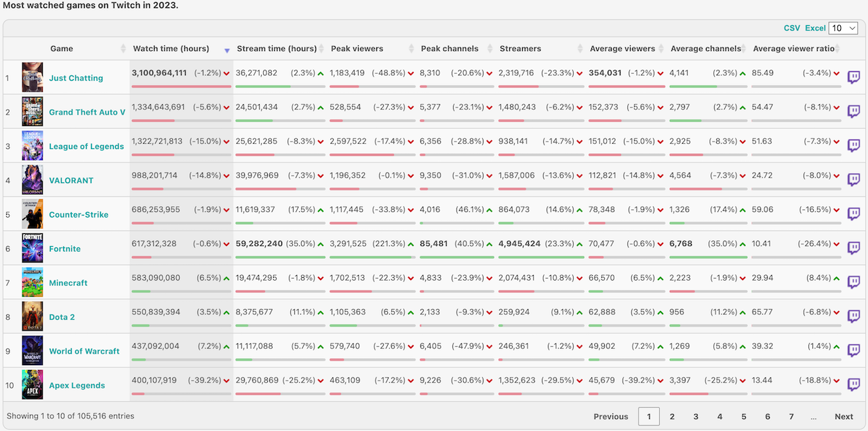
Task: Sort table by Peak viewers column
Action: click(x=357, y=49)
